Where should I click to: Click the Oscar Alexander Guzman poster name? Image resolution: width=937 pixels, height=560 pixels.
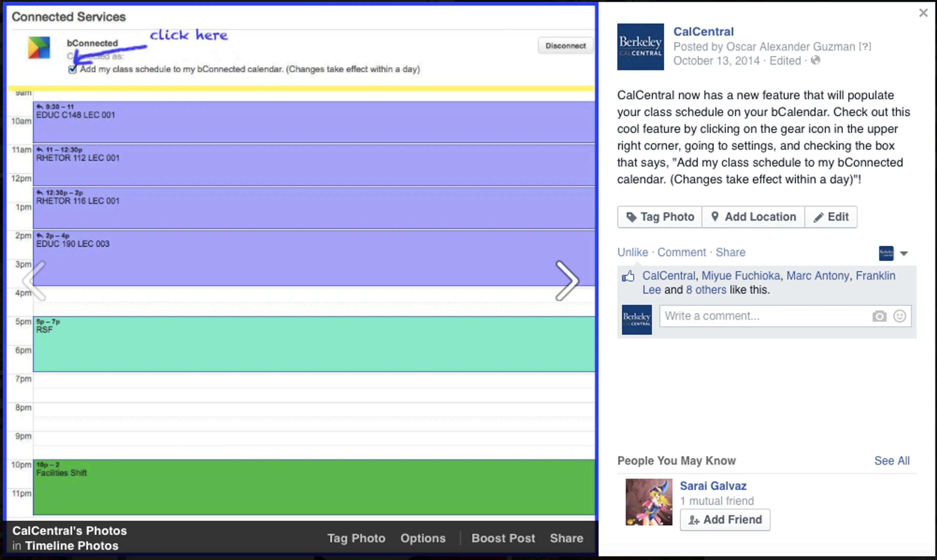click(791, 46)
